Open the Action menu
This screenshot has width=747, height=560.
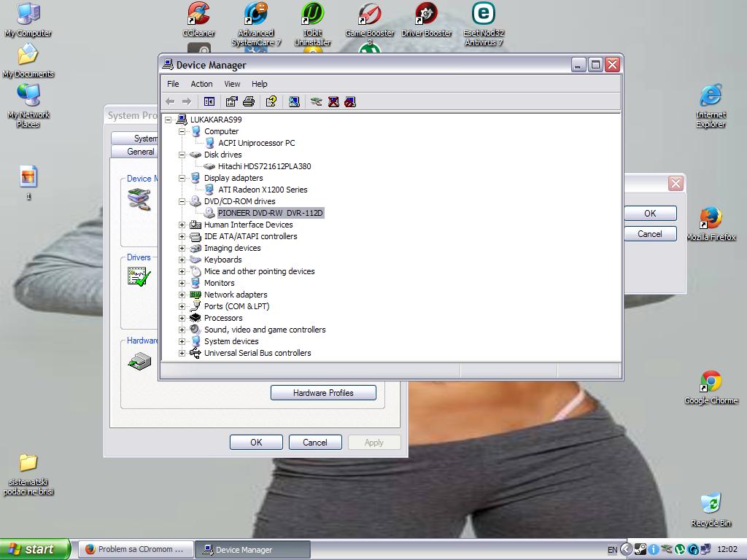click(201, 84)
